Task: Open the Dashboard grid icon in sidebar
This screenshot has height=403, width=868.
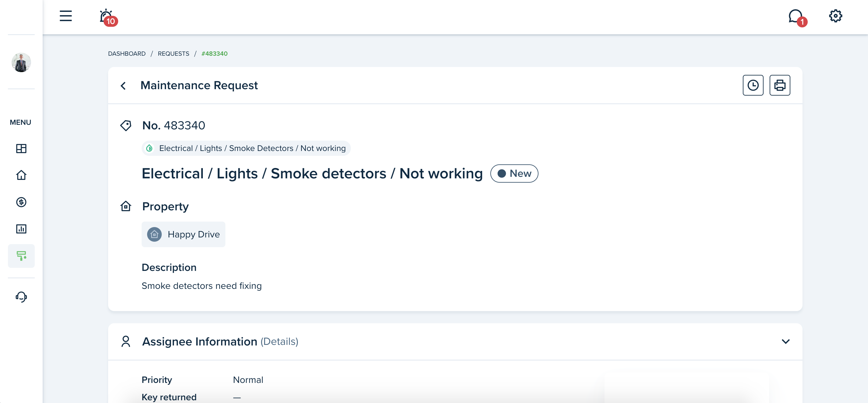Action: tap(21, 149)
